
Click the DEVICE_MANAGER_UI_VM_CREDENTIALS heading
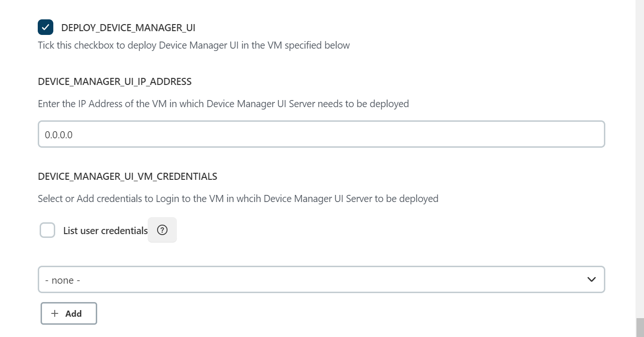(127, 177)
